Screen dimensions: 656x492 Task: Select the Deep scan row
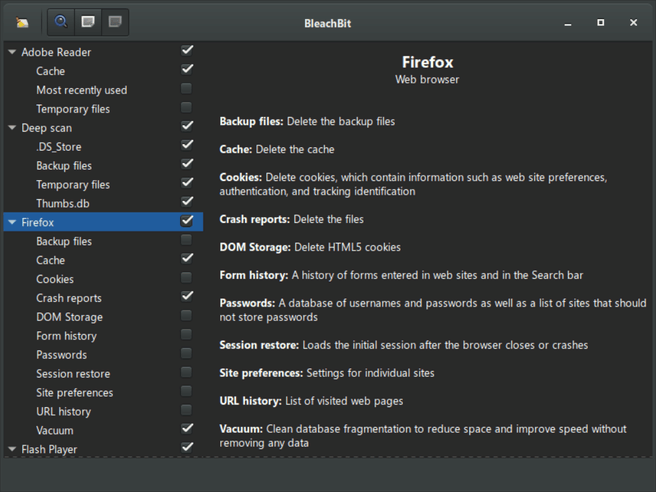(x=103, y=128)
